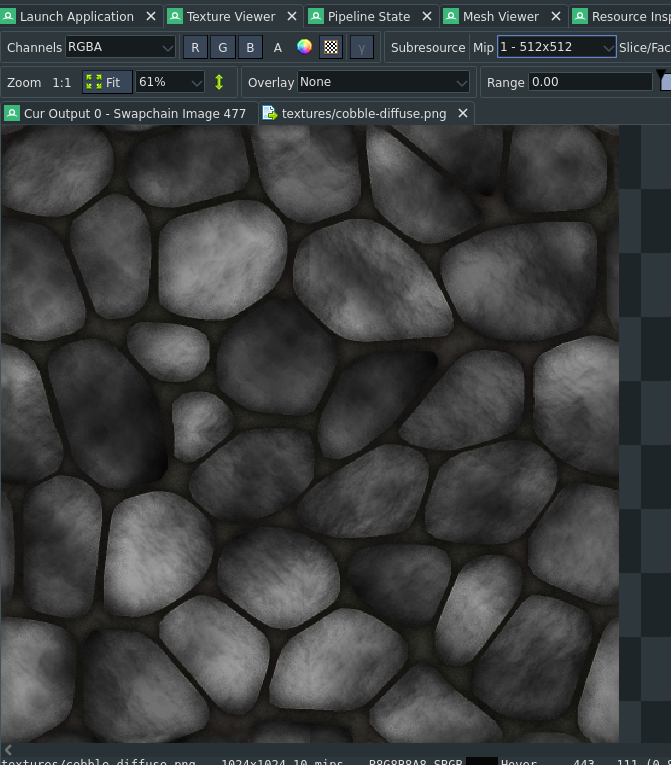Open the Channels RGBA dropdown
Screen dimensions: 671x765
tap(121, 48)
